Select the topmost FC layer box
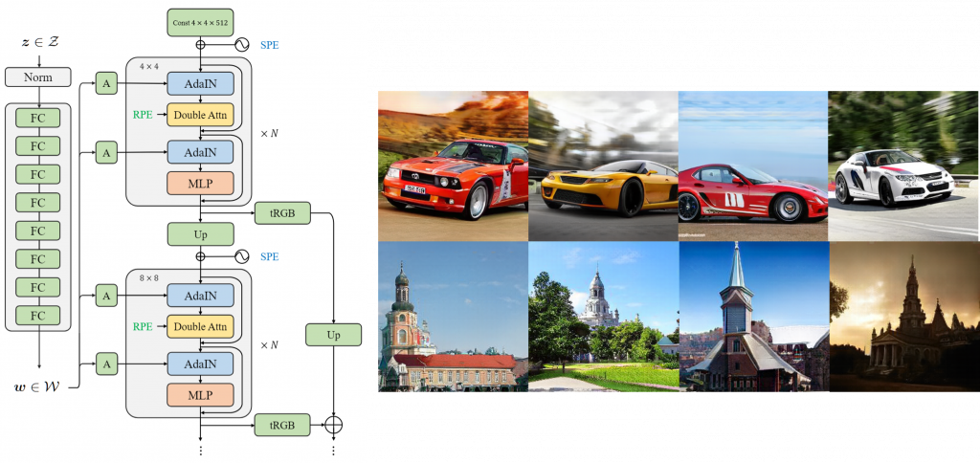Viewport: 980px width, 463px height. pyautogui.click(x=38, y=119)
